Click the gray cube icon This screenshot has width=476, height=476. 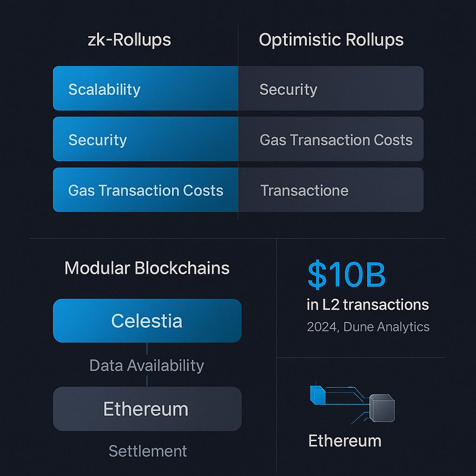[x=382, y=409]
